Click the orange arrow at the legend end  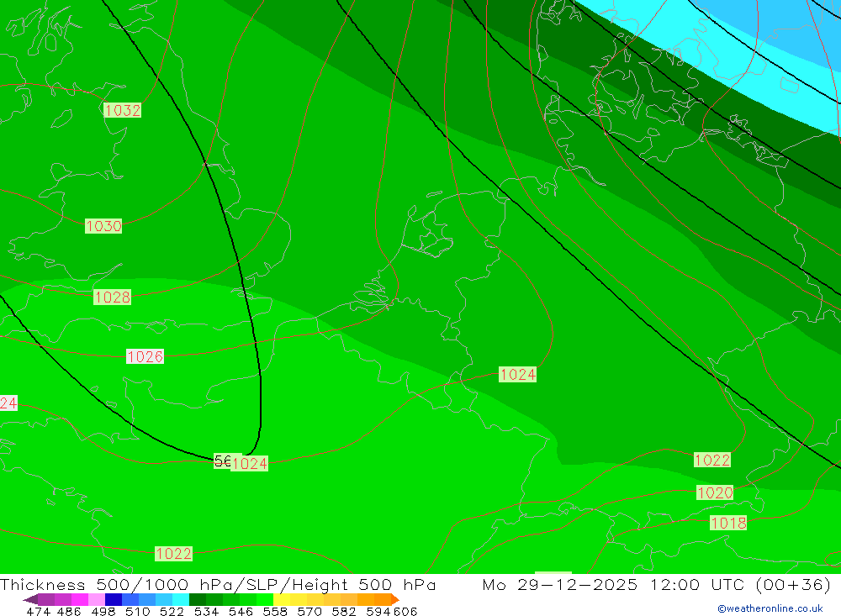click(394, 599)
